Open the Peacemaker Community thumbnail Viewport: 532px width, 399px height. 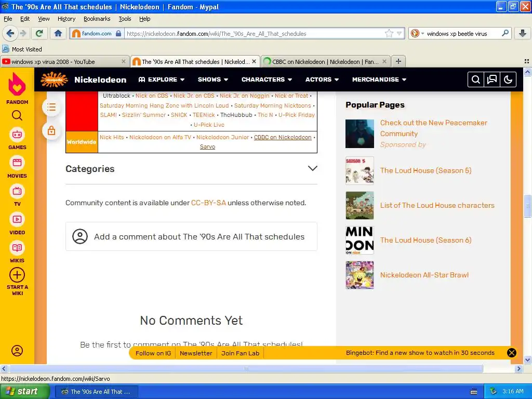(x=360, y=134)
